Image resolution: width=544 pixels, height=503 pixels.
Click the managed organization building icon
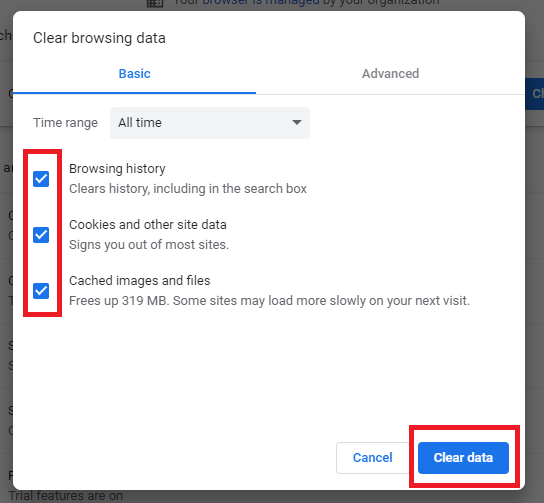click(155, 3)
